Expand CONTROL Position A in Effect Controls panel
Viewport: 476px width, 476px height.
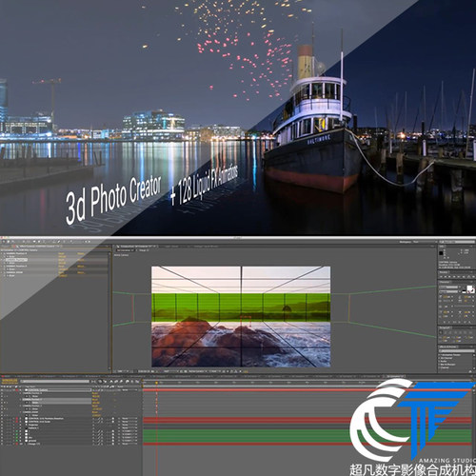[2, 253]
